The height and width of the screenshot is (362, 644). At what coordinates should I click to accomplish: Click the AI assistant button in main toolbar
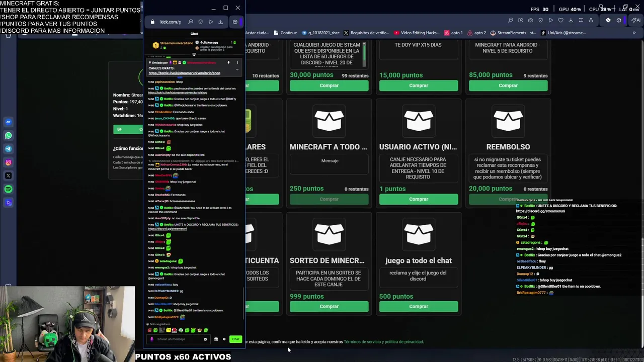[636, 20]
